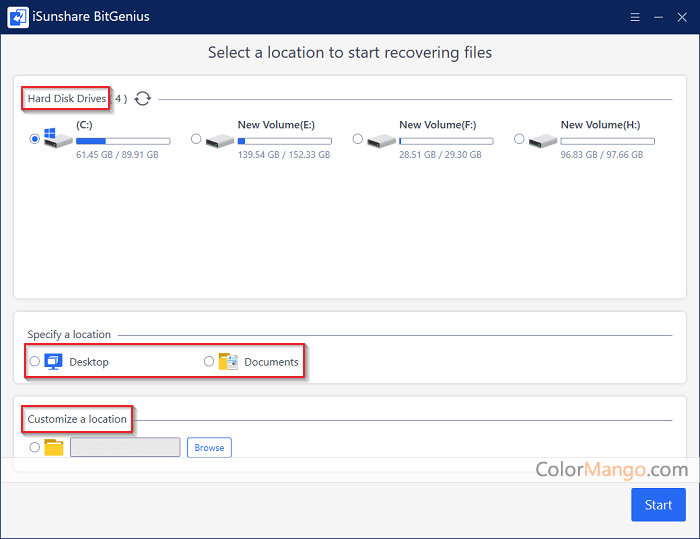Image resolution: width=700 pixels, height=539 pixels.
Task: Click the yellow custom folder icon
Action: click(x=54, y=447)
